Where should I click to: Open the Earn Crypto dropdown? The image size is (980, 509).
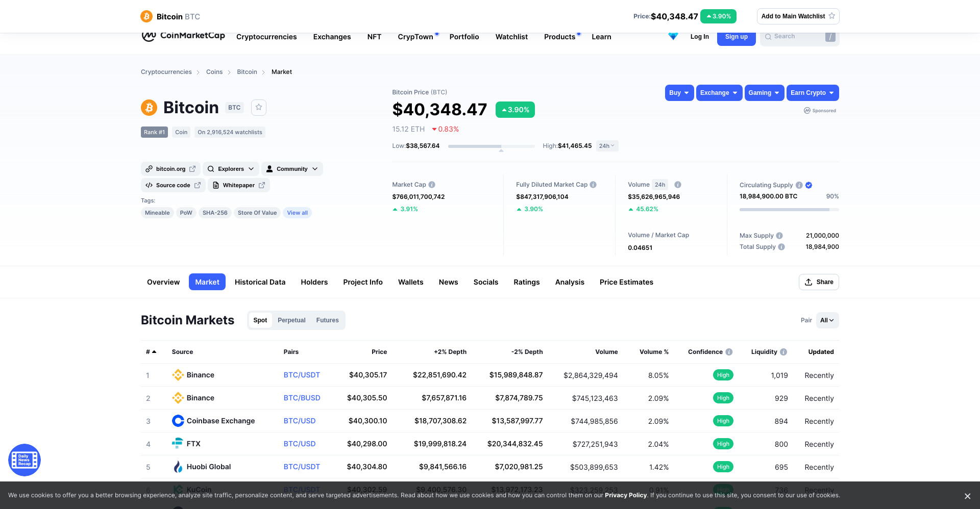[813, 93]
